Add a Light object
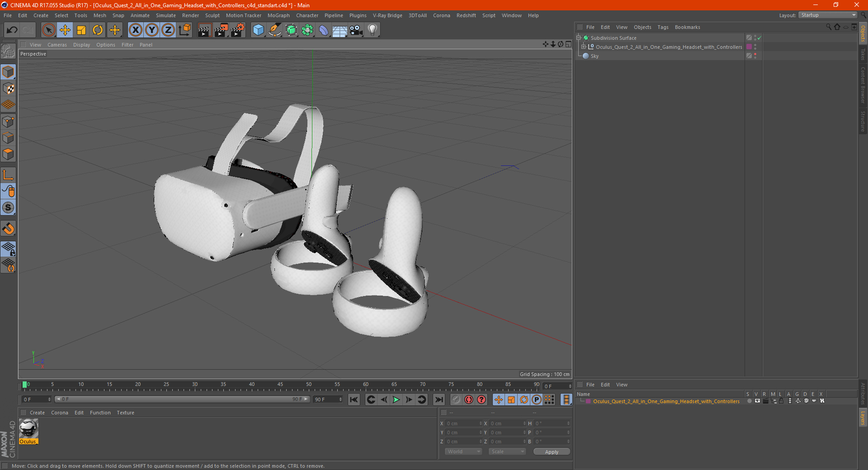Viewport: 868px width, 470px height. point(373,30)
